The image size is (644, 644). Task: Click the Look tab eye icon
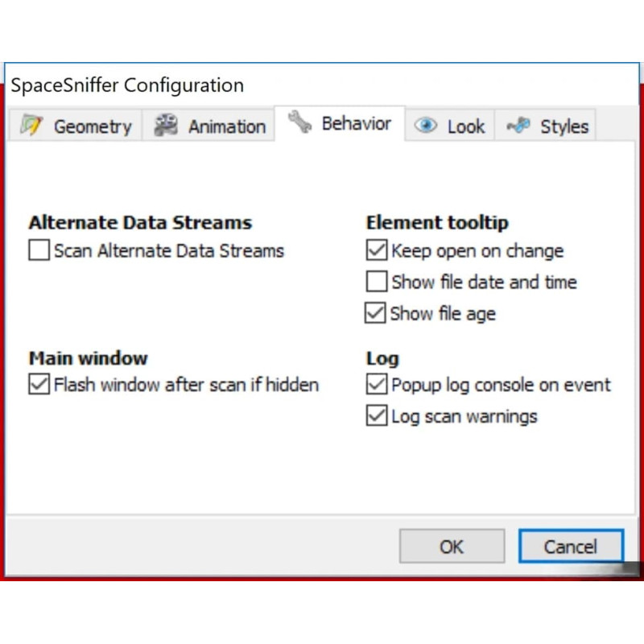coord(426,125)
